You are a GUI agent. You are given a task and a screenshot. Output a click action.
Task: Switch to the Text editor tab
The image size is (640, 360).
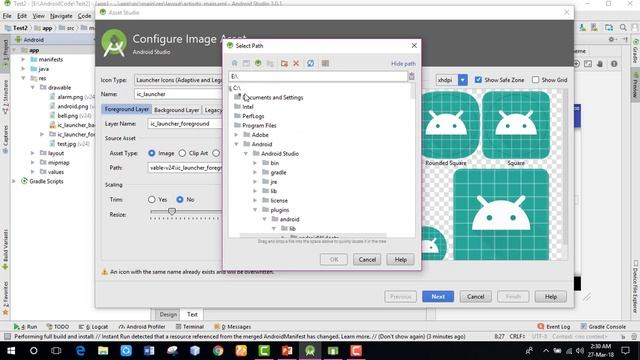click(192, 314)
